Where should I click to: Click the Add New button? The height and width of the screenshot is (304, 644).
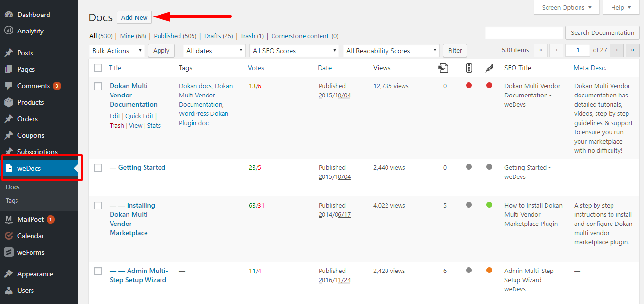[x=134, y=17]
